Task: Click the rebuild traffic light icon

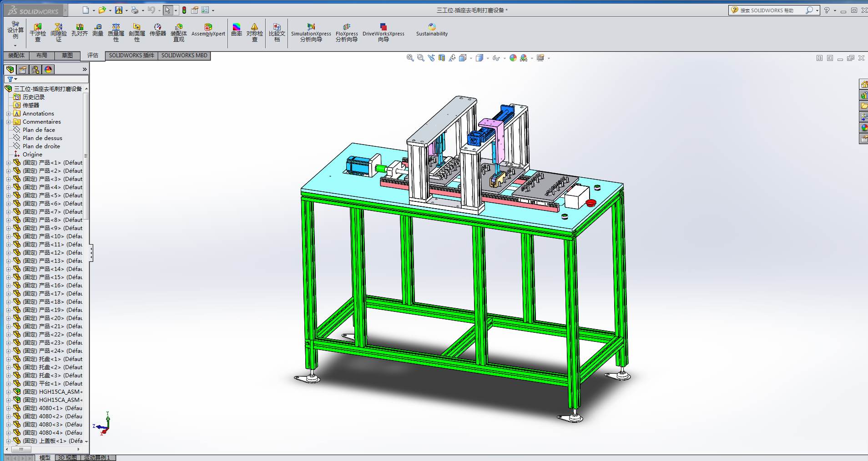Action: (184, 10)
